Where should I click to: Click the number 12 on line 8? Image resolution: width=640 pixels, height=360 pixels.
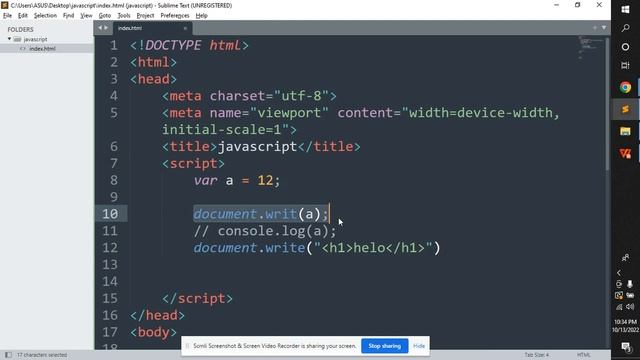265,180
